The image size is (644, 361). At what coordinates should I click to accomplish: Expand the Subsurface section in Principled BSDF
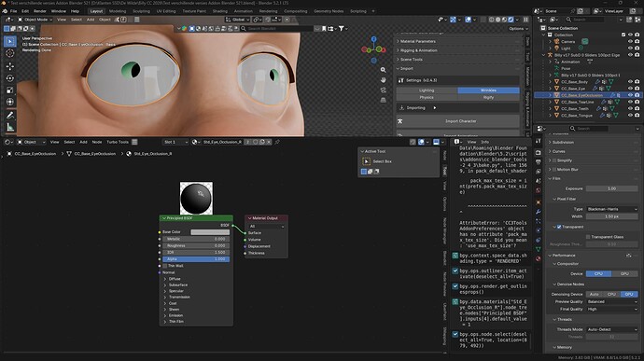click(x=178, y=285)
